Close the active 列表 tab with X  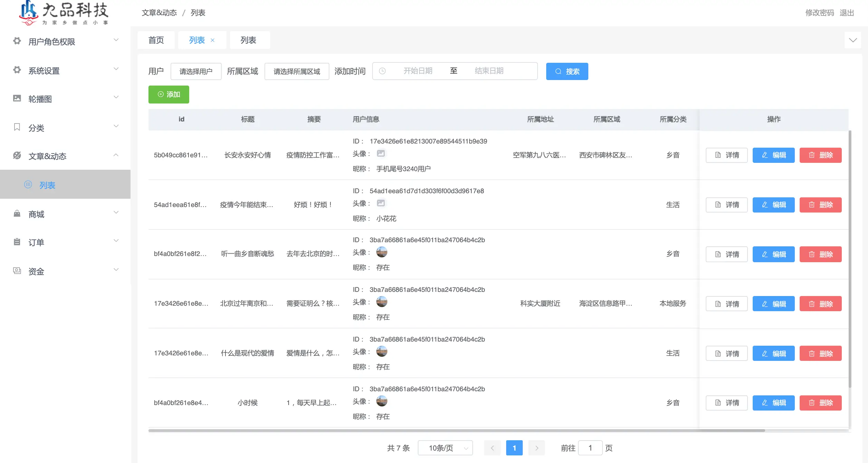point(213,40)
